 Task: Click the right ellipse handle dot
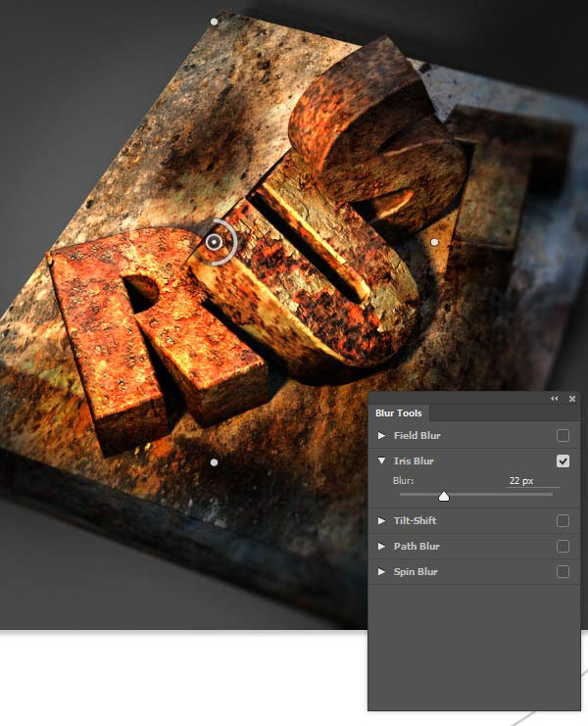(434, 242)
